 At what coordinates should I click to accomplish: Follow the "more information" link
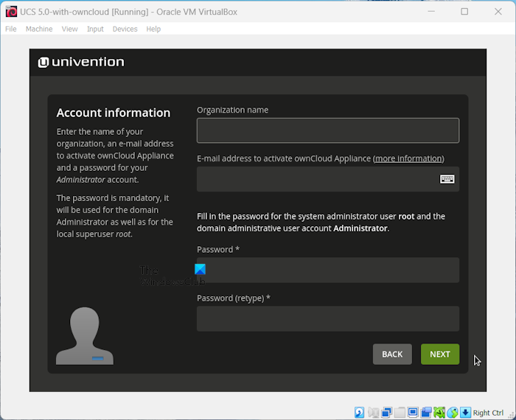click(x=408, y=158)
